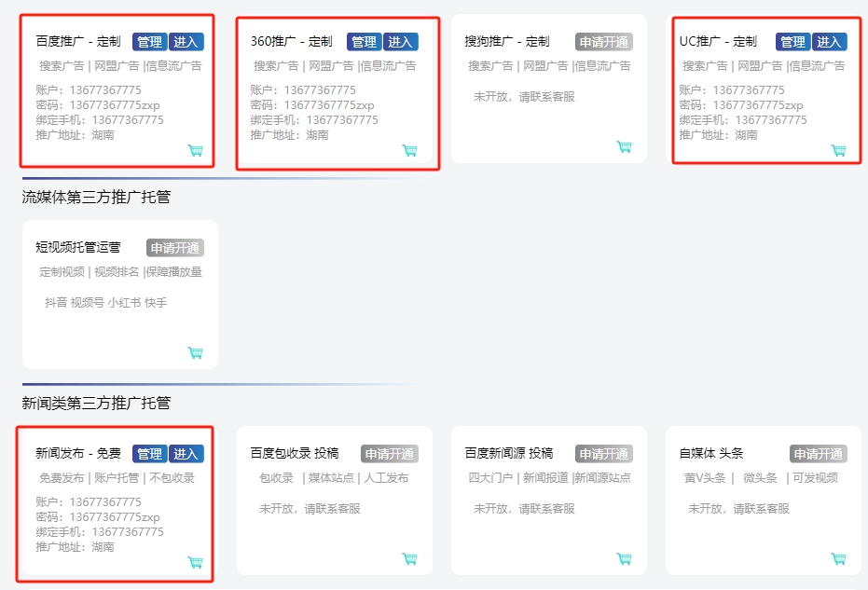Click the cart icon on 360推广 card
This screenshot has width=868, height=590.
coord(409,150)
